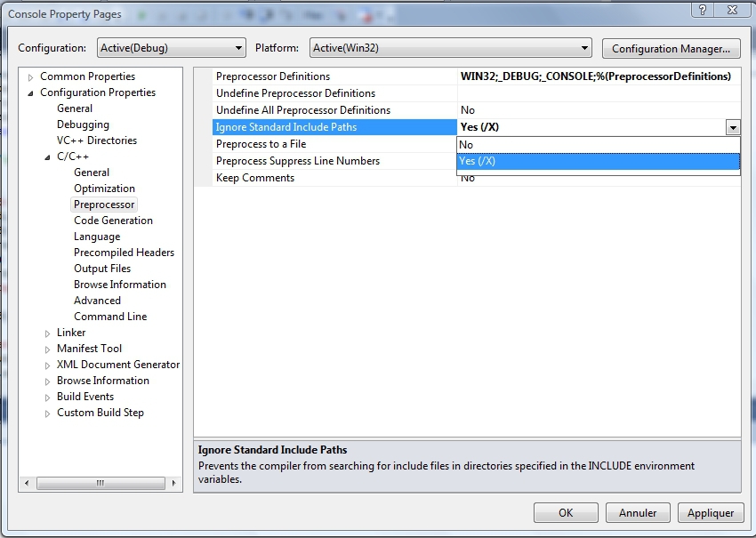Select the Precompiled Headers page
The image size is (756, 538).
[124, 253]
